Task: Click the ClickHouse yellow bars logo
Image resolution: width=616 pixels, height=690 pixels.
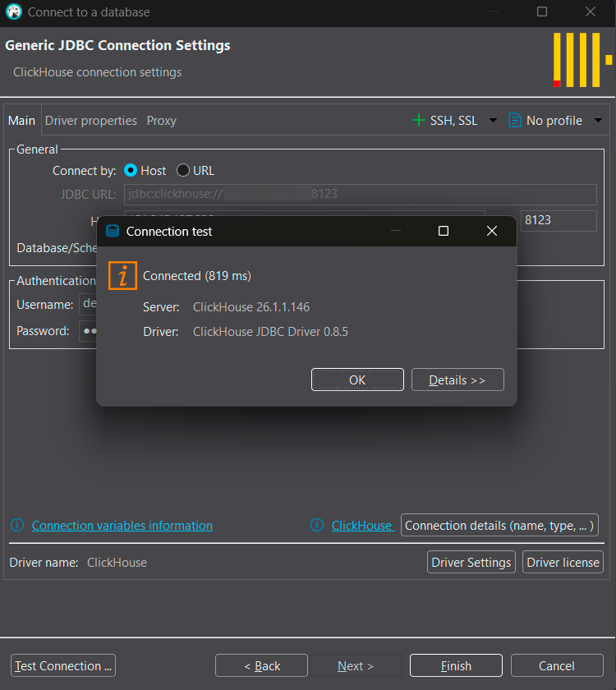Action: pos(582,60)
